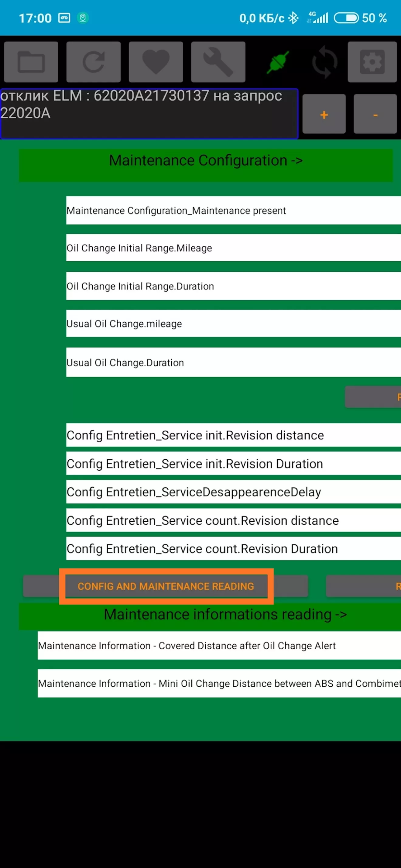Expand Maintenance informations reading section
Screen dimensions: 401x868
pyautogui.click(x=225, y=614)
